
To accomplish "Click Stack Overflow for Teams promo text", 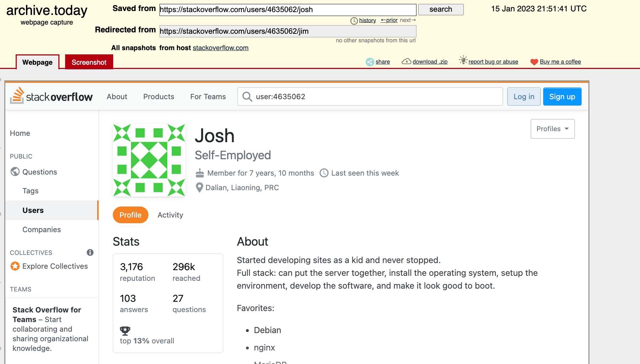I will [51, 329].
